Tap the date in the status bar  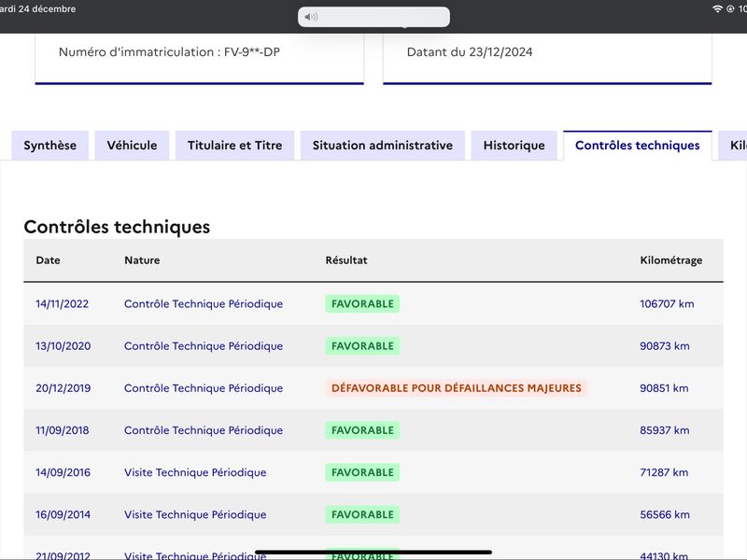click(37, 8)
